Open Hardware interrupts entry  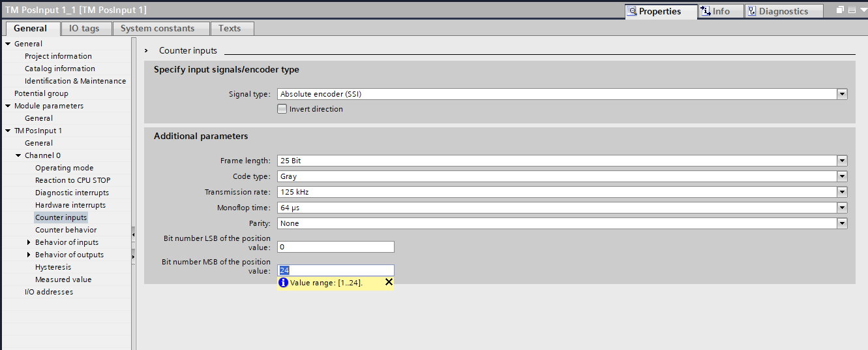pyautogui.click(x=70, y=205)
